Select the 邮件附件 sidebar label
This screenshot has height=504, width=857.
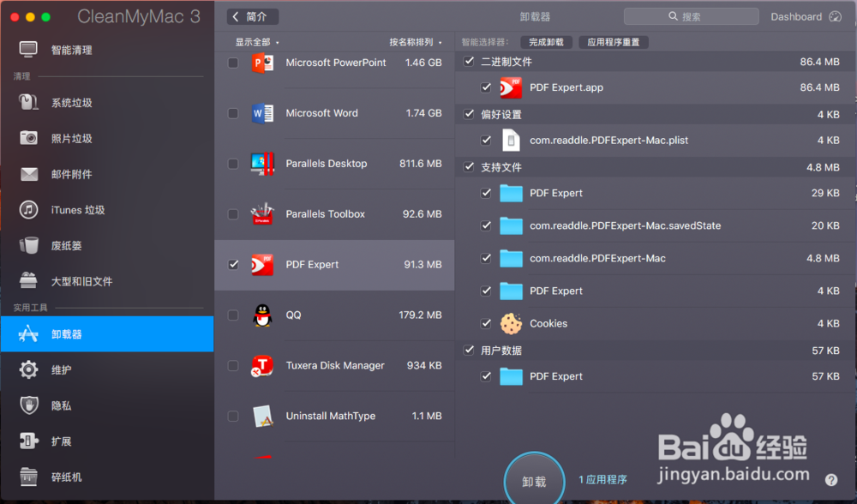pos(72,174)
